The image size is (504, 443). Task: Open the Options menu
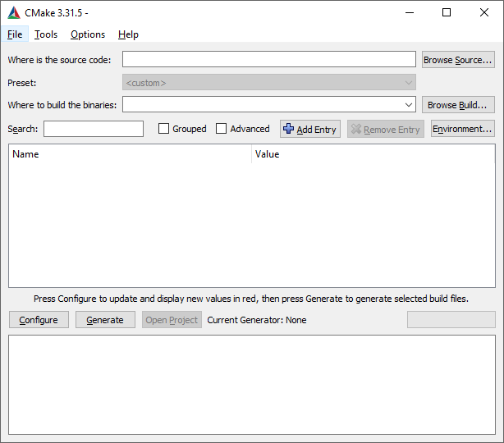88,34
